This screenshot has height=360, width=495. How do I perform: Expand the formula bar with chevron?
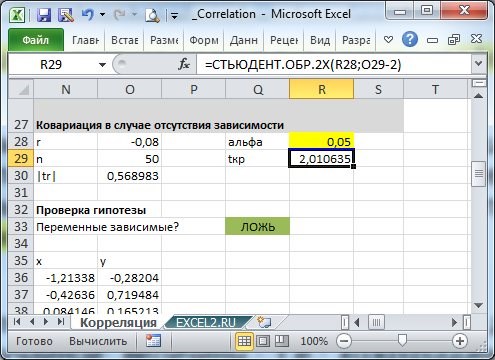pos(479,63)
